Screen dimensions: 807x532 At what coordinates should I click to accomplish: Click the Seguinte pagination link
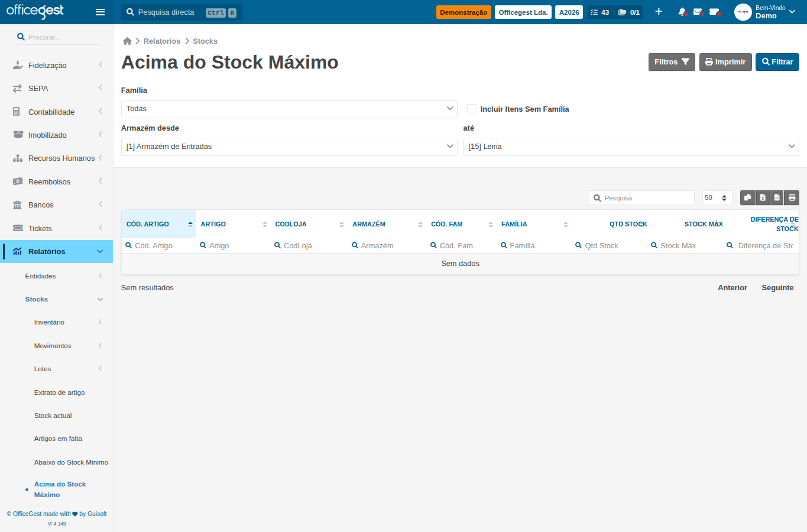click(x=777, y=288)
